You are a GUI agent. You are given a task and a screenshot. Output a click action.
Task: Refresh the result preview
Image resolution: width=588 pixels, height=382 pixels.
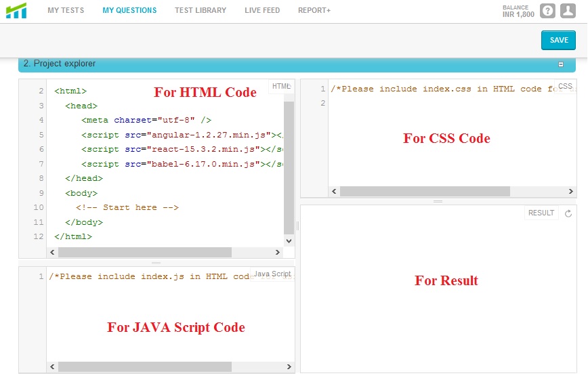click(x=568, y=213)
